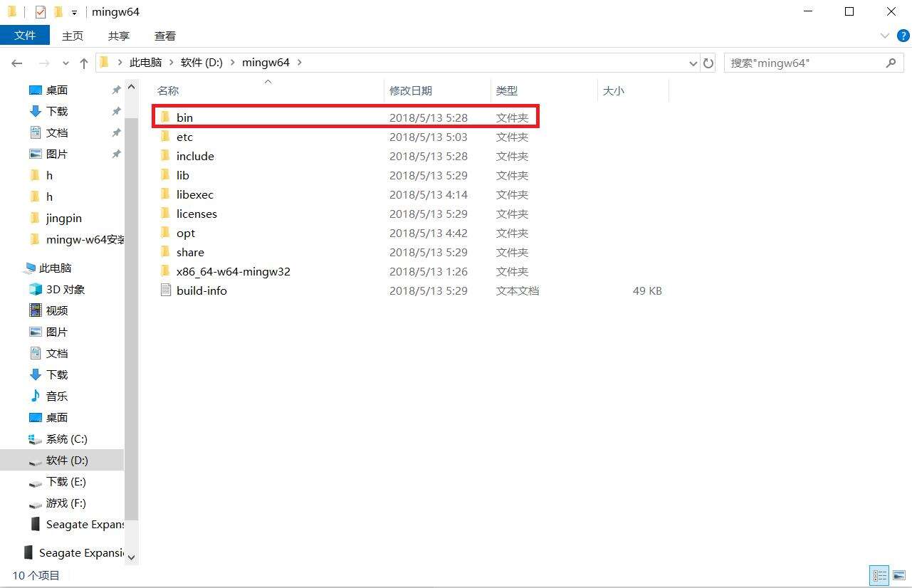Click 此电脑 in the address breadcrumb
This screenshot has height=588, width=912.
(x=146, y=63)
